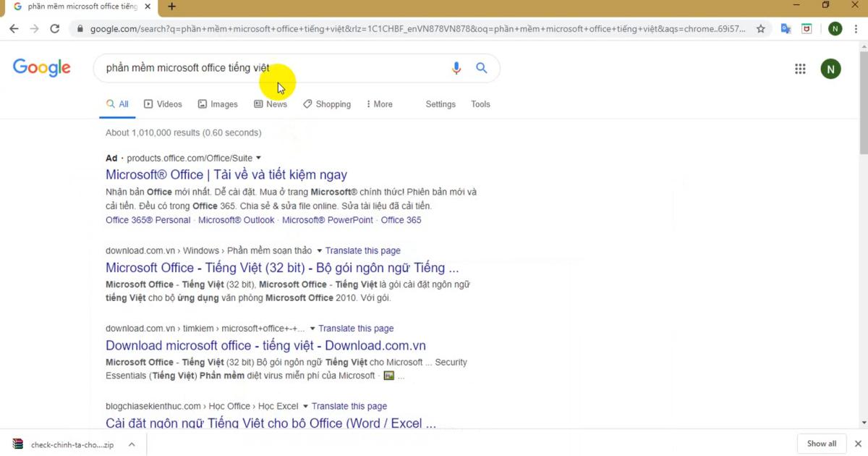Switch to Images results
Screen dimensions: 868x456
218,104
